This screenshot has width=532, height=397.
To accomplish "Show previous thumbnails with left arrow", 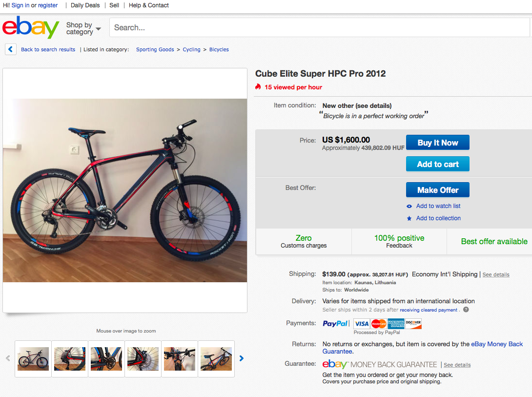I will 8,358.
